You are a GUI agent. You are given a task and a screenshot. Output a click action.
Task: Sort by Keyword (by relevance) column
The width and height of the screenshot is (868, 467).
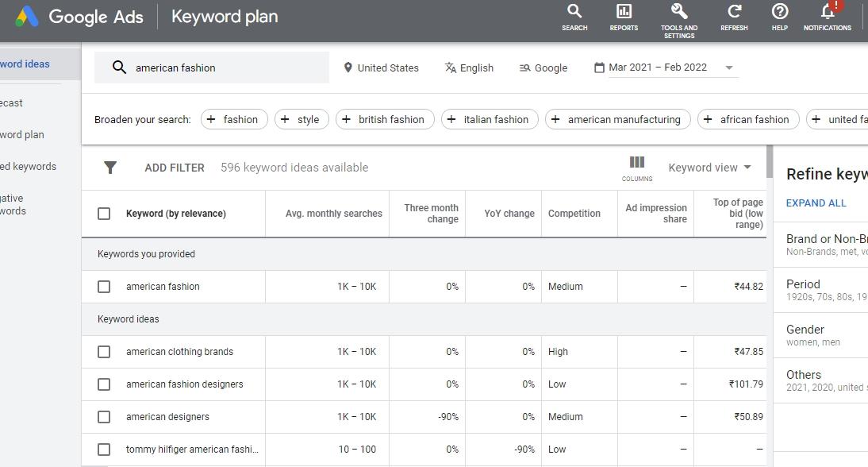[175, 214]
